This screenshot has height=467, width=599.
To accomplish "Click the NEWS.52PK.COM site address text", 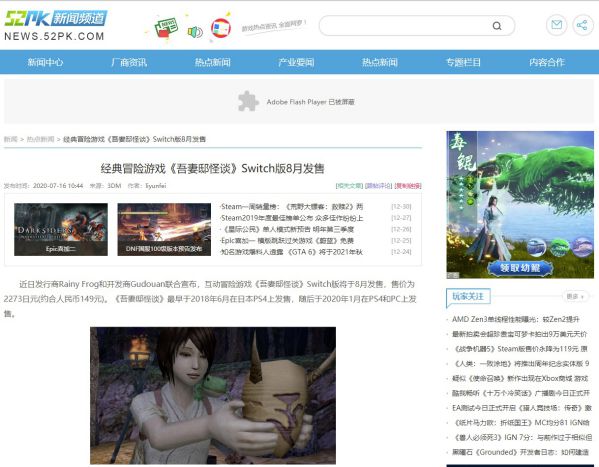I will 54,36.
